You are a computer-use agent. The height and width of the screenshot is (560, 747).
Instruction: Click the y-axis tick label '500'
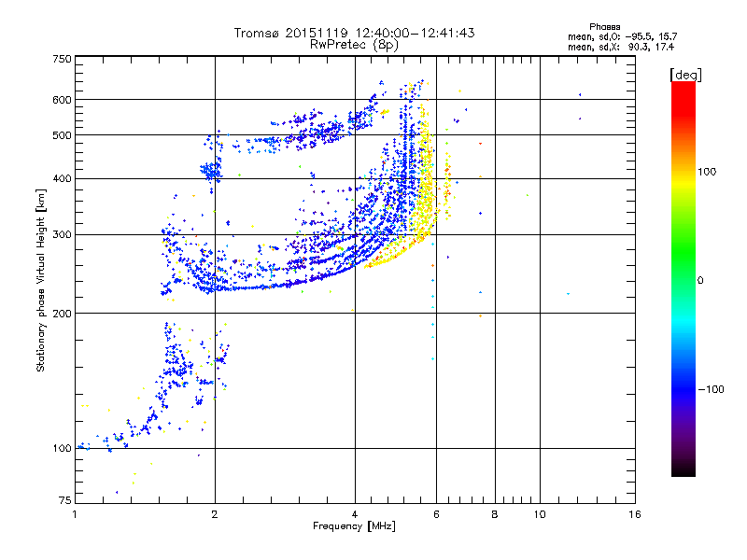[x=62, y=135]
